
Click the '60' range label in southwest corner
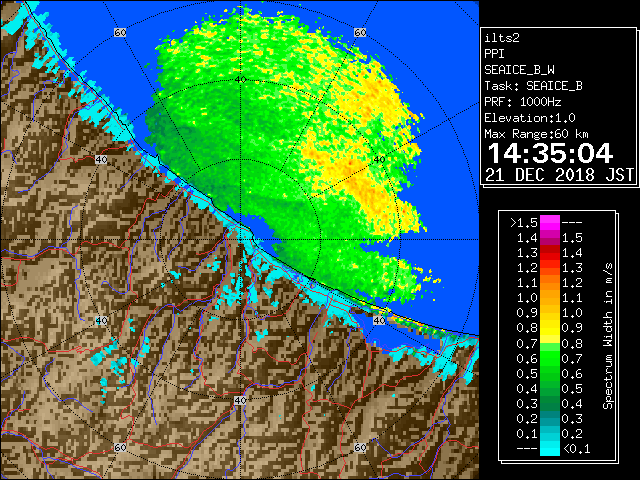120,447
